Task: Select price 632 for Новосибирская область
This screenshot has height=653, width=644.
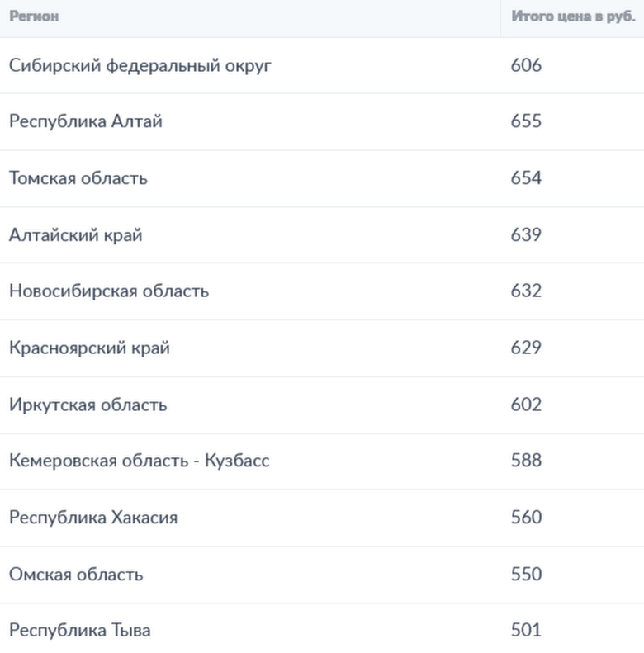Action: [x=526, y=291]
